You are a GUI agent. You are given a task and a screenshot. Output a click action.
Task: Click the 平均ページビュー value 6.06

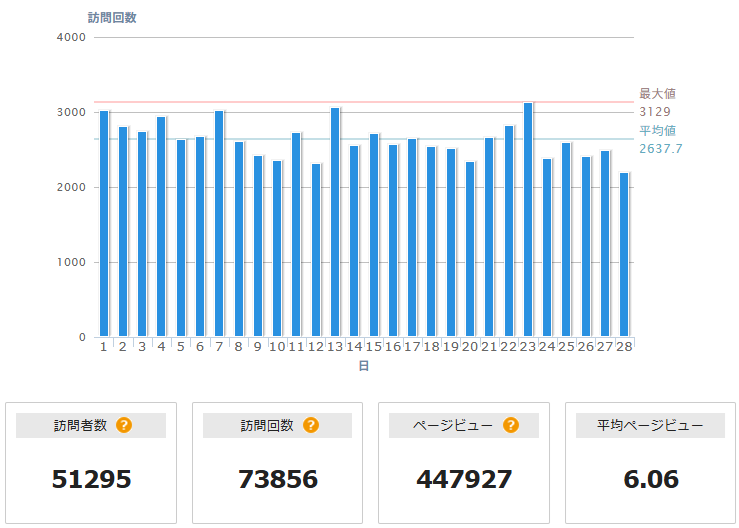click(x=650, y=479)
